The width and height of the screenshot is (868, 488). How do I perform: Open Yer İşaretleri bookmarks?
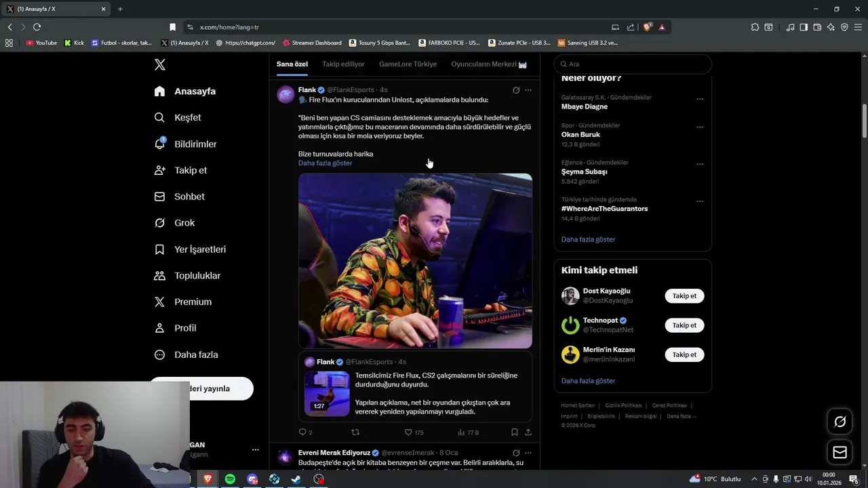click(190, 249)
